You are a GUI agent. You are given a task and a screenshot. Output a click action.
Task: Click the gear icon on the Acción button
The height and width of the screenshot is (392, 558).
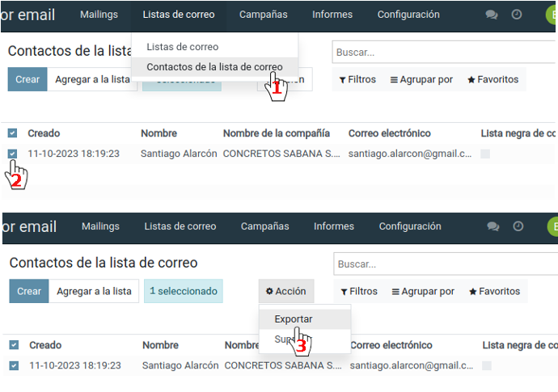[x=269, y=292]
